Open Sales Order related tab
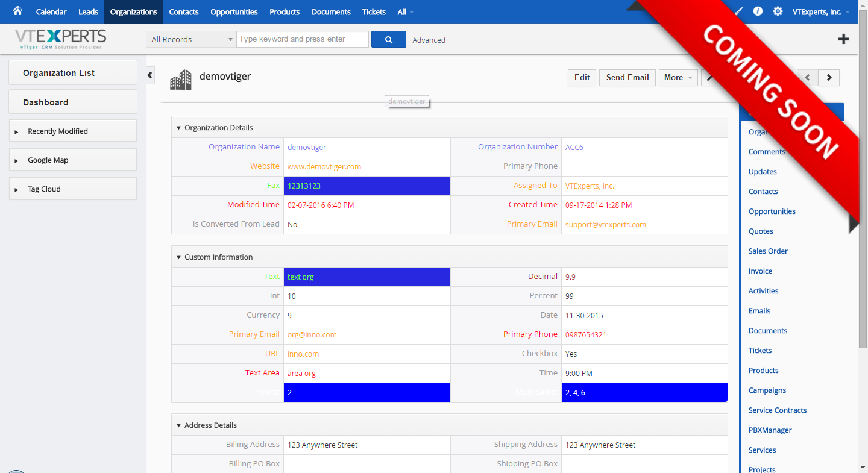Screen dimensions: 868x473 point(768,251)
